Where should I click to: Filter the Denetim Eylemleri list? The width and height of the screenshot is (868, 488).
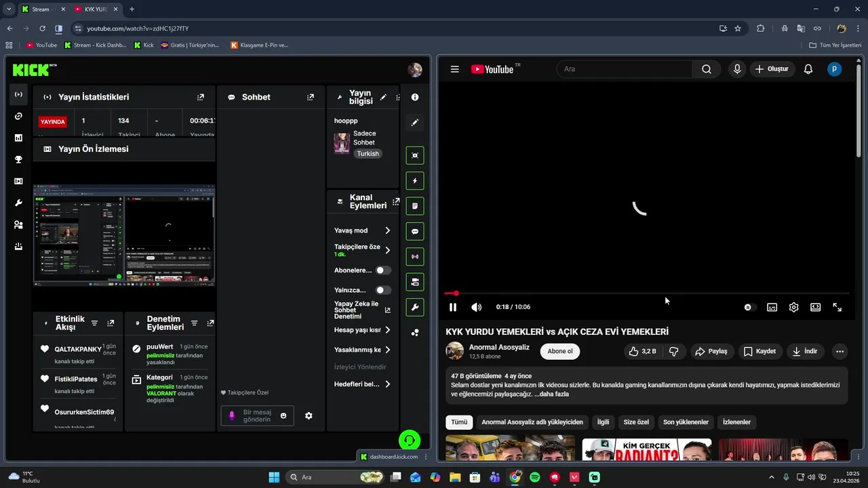pyautogui.click(x=194, y=323)
